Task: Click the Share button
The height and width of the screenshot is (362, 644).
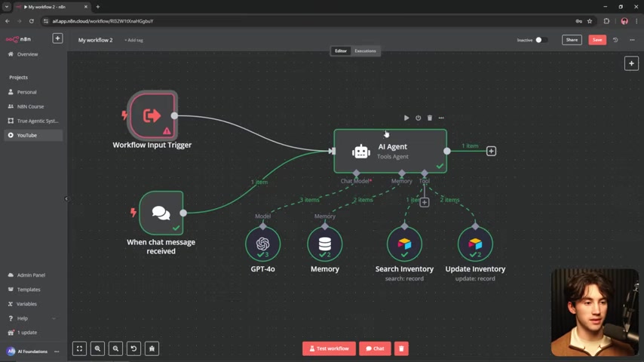Action: click(x=572, y=40)
